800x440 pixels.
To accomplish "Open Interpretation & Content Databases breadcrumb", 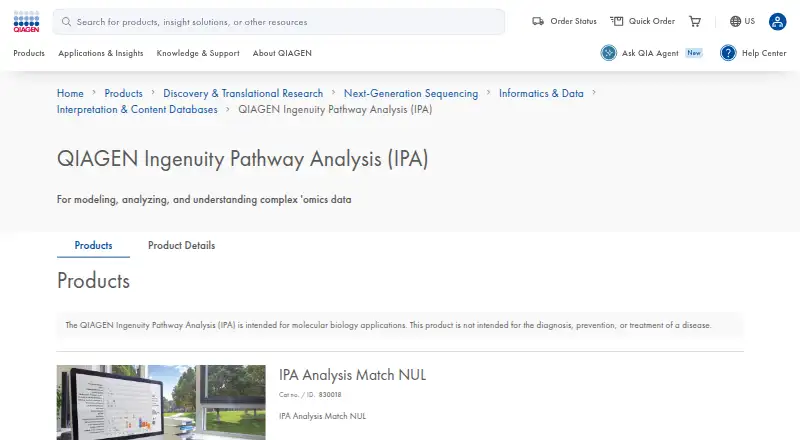I will coord(137,109).
